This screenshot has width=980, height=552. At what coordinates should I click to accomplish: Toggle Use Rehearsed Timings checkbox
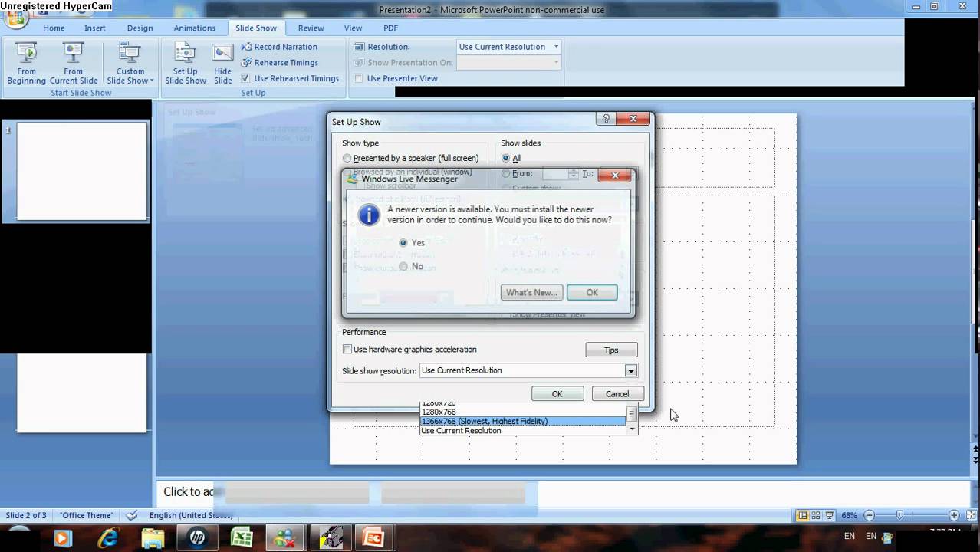[x=245, y=78]
